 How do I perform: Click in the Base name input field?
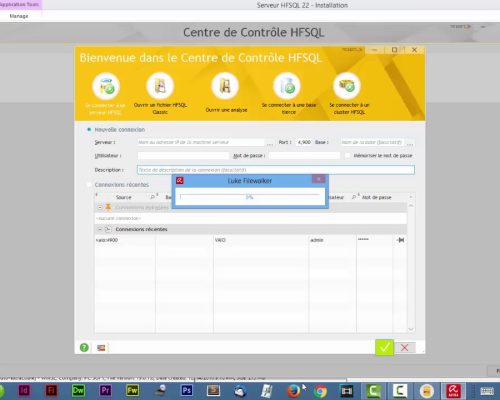pos(372,142)
